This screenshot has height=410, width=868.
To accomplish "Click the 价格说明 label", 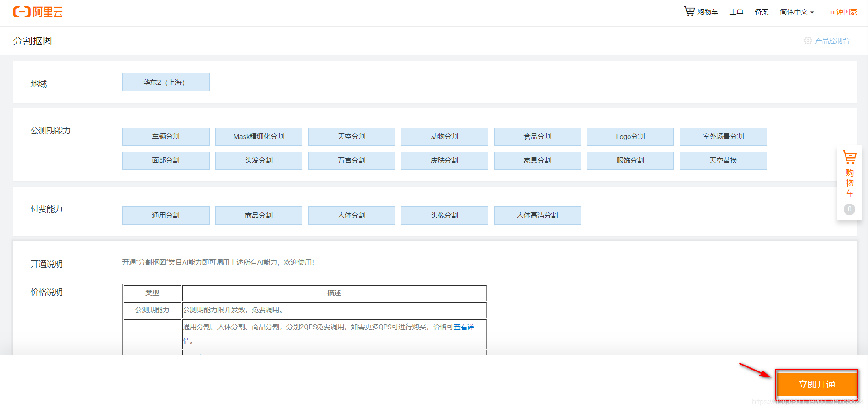I will pyautogui.click(x=46, y=292).
